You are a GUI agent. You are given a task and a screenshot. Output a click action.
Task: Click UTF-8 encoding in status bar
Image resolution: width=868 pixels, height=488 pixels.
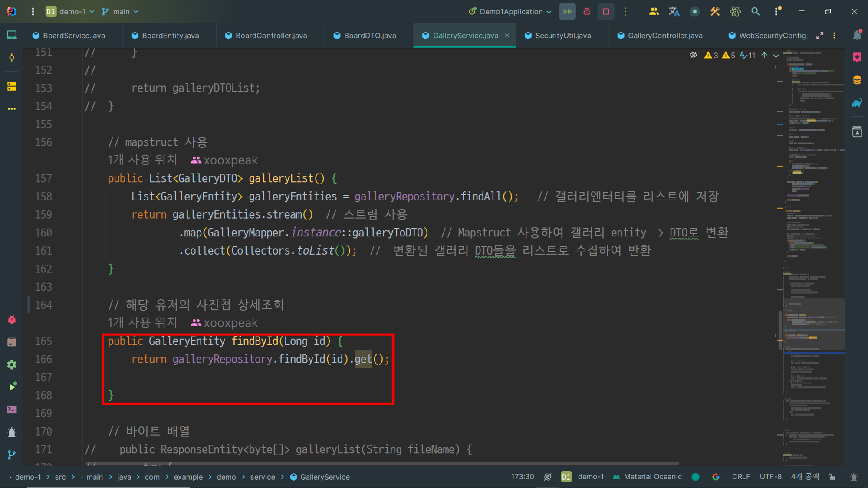click(770, 477)
